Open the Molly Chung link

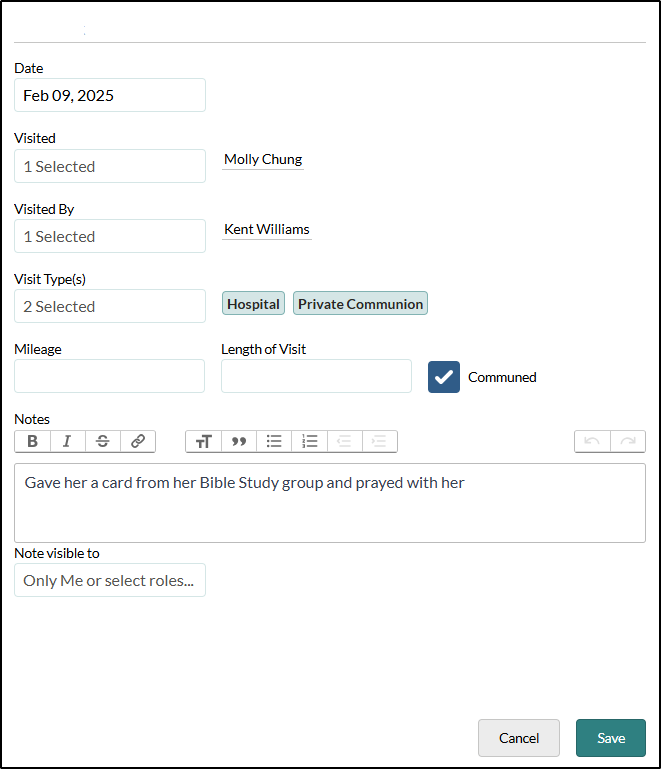263,159
